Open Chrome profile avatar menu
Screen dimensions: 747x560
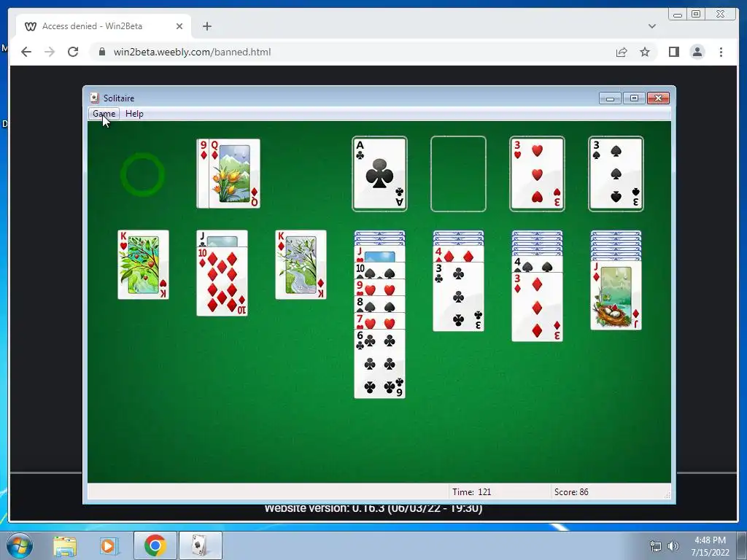[x=697, y=52]
